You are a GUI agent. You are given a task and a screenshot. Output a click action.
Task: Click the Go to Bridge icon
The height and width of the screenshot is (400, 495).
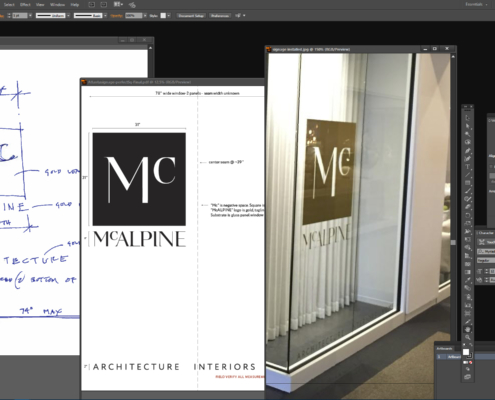pyautogui.click(x=91, y=5)
